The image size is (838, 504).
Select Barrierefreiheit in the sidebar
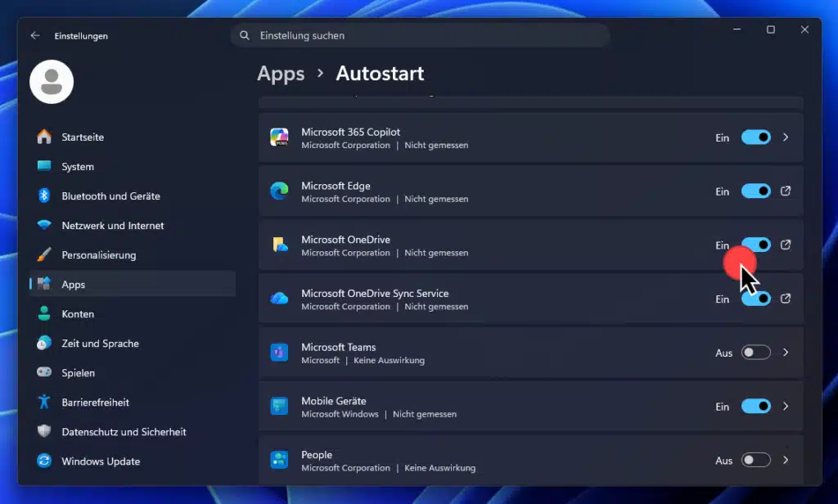pos(133,402)
